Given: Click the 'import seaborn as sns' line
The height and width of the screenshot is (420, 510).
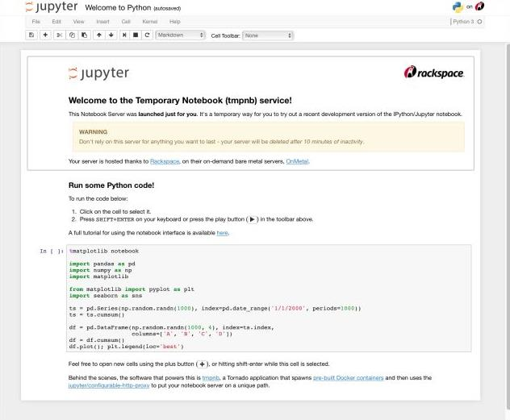Looking at the screenshot, I should (x=106, y=296).
